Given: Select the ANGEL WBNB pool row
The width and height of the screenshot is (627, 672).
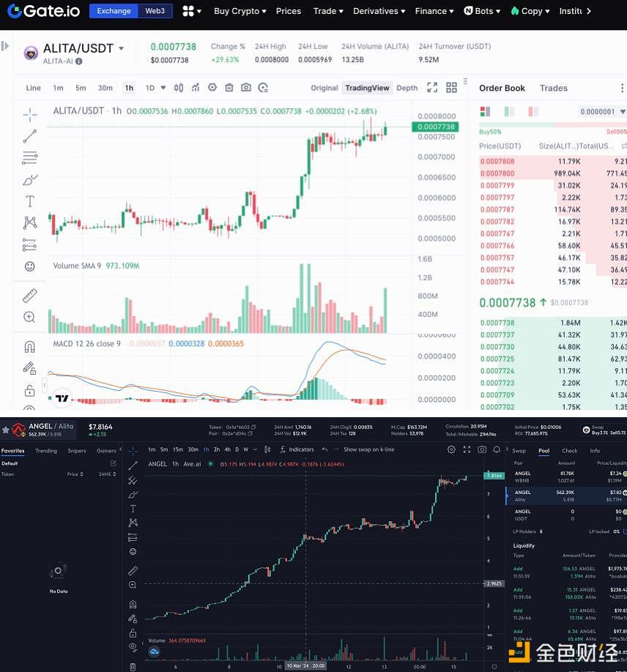Looking at the screenshot, I should click(566, 477).
